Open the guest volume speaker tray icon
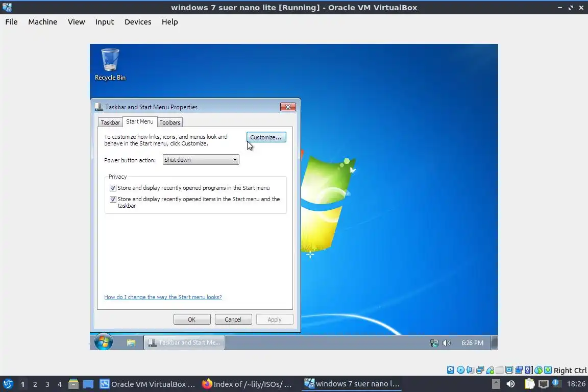This screenshot has height=392, width=588. coord(446,343)
